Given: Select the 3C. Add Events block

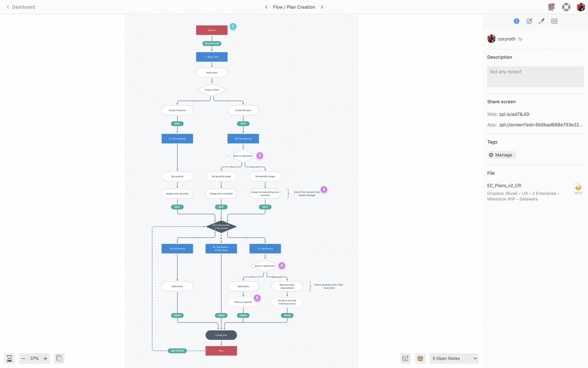Looking at the screenshot, I should coord(265,248).
